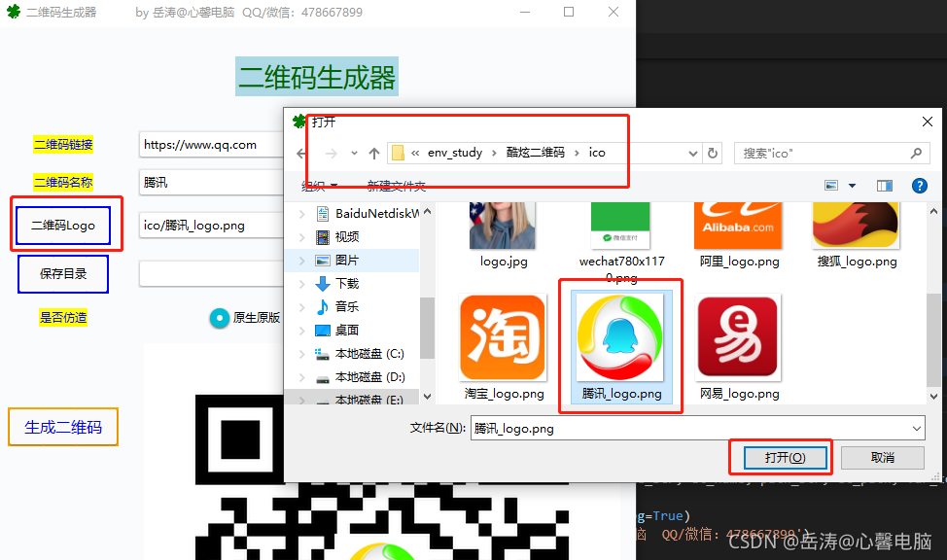Expand the 桌面 tree node
This screenshot has width=947, height=560.
(x=302, y=330)
